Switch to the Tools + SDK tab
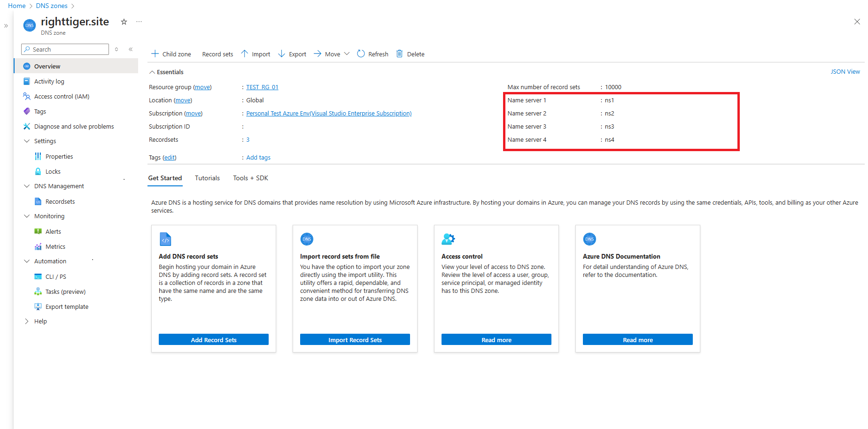The width and height of the screenshot is (868, 429). coord(250,178)
